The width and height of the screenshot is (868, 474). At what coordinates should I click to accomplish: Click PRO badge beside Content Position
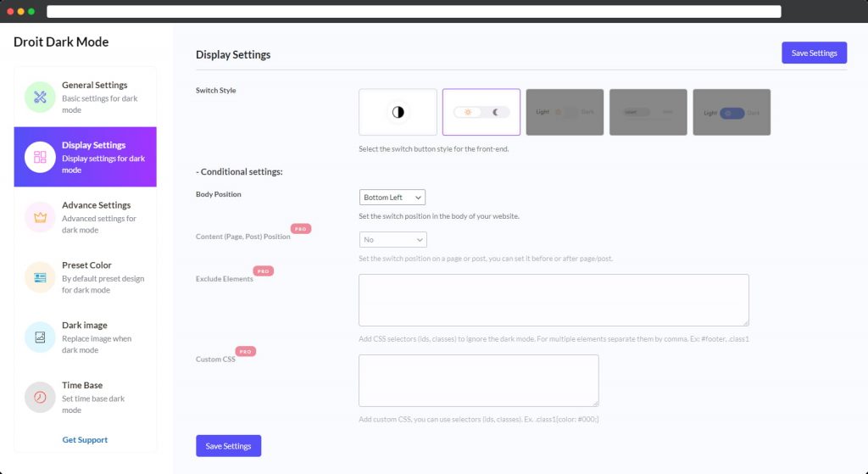[301, 229]
